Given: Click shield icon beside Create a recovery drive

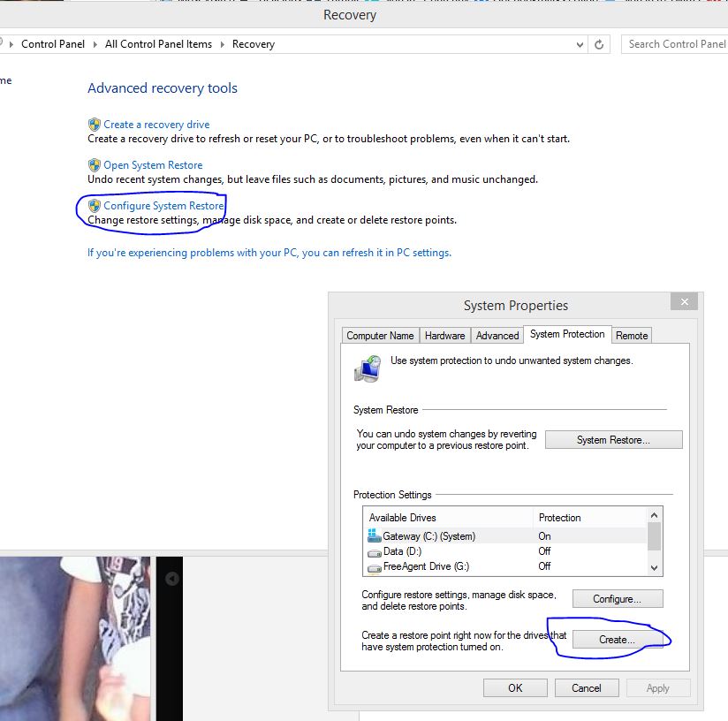Looking at the screenshot, I should (94, 125).
